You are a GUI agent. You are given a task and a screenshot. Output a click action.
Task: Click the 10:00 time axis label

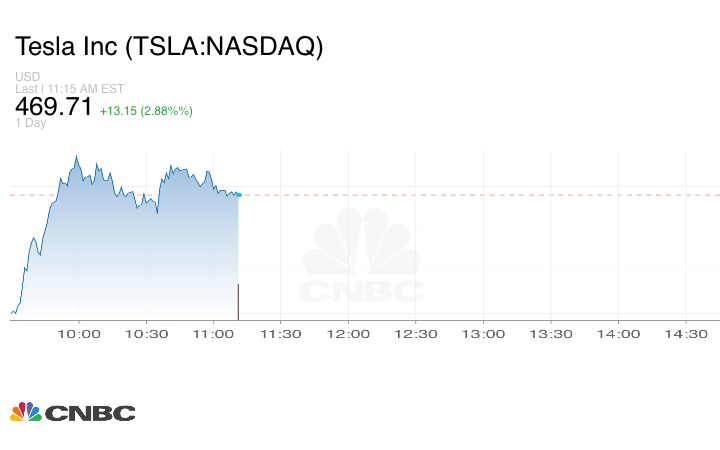coord(79,334)
